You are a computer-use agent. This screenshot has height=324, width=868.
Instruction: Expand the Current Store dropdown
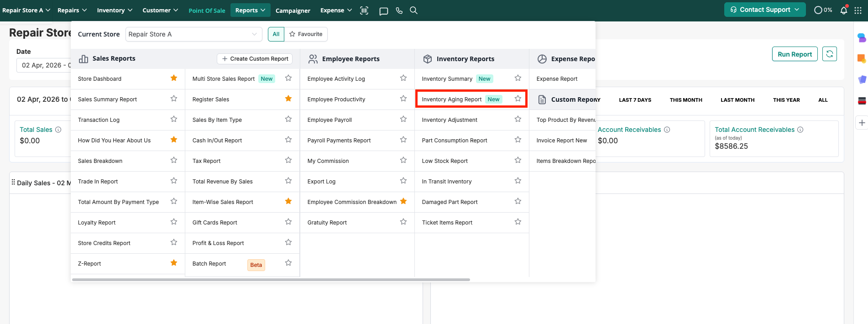click(193, 34)
